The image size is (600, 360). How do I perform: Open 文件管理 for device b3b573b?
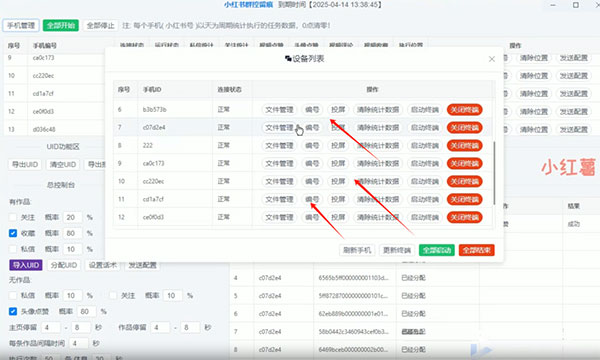click(279, 110)
